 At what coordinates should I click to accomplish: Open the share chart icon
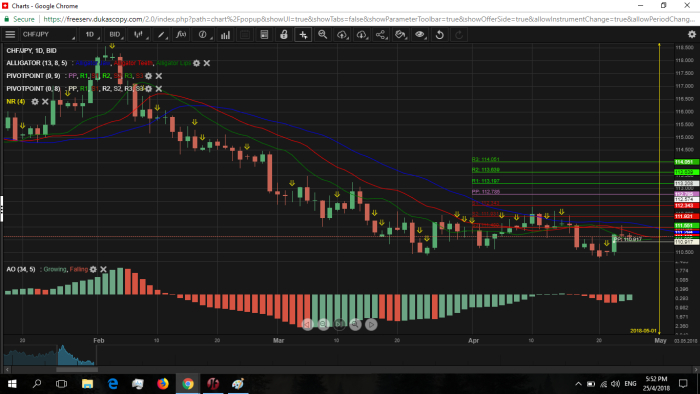[380, 34]
